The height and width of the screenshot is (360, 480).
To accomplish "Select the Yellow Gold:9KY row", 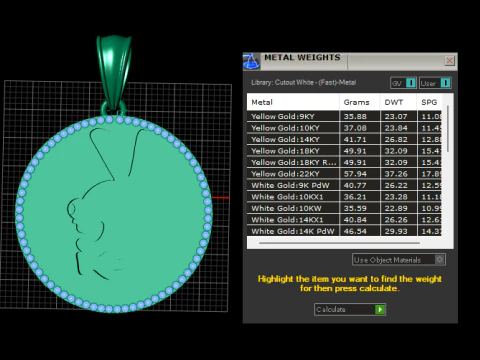I will click(x=344, y=116).
